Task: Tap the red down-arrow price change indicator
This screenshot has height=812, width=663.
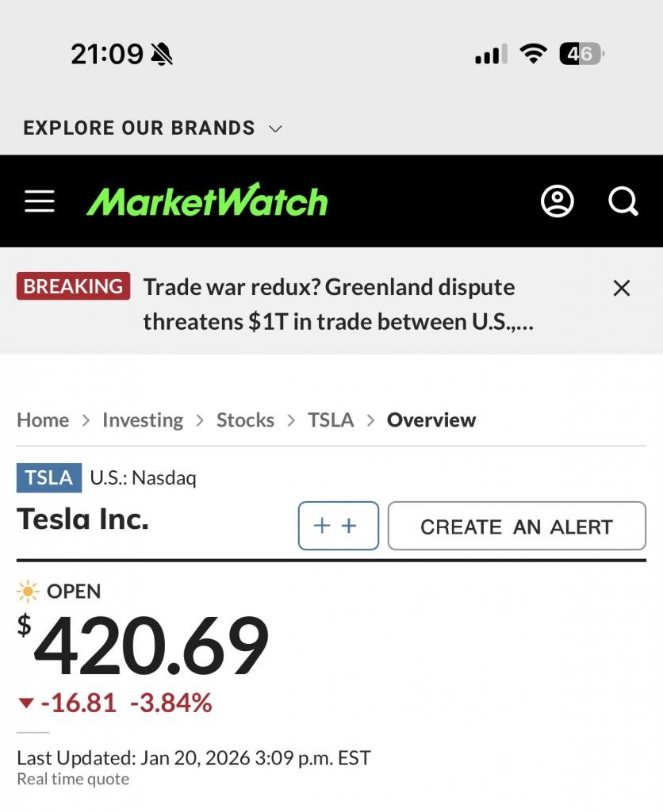Action: tap(26, 703)
